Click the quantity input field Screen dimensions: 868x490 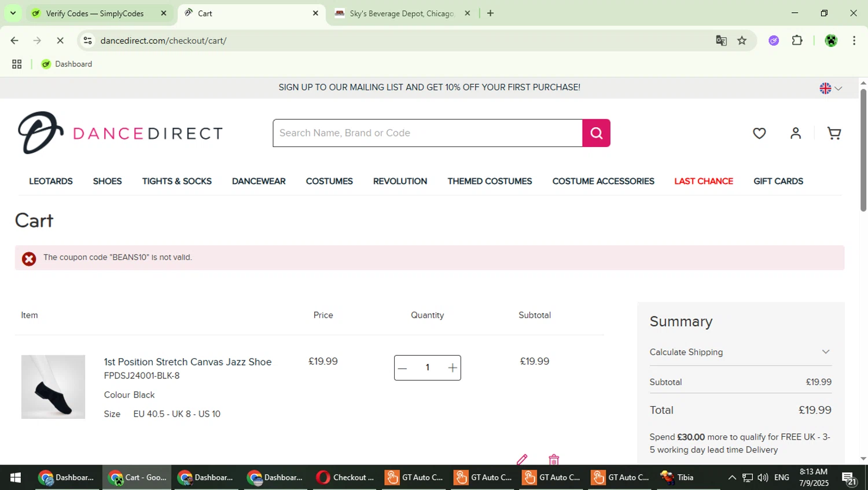pos(428,368)
